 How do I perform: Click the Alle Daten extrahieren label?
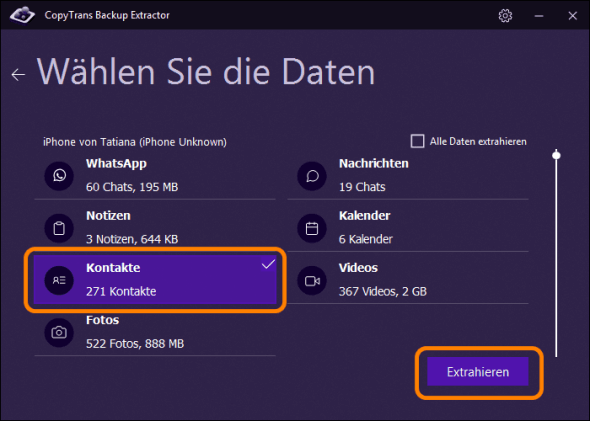[x=478, y=141]
